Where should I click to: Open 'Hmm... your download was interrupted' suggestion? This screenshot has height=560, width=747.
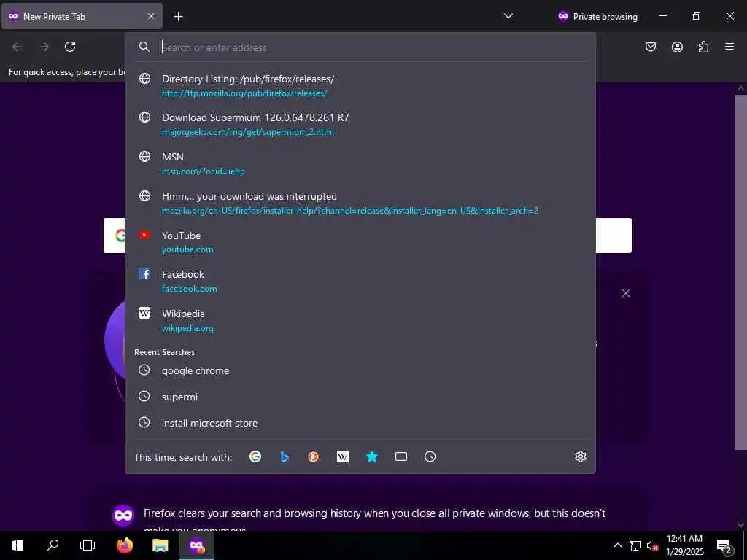tap(360, 203)
